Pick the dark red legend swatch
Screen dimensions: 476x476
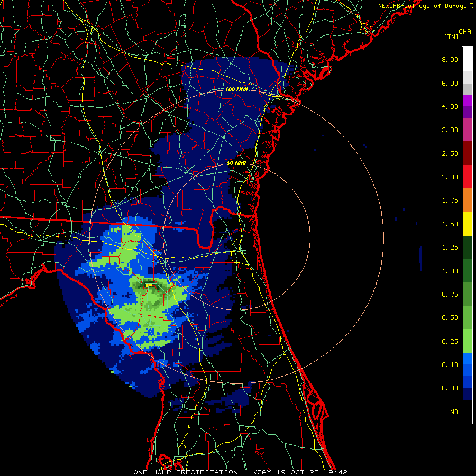pyautogui.click(x=467, y=153)
